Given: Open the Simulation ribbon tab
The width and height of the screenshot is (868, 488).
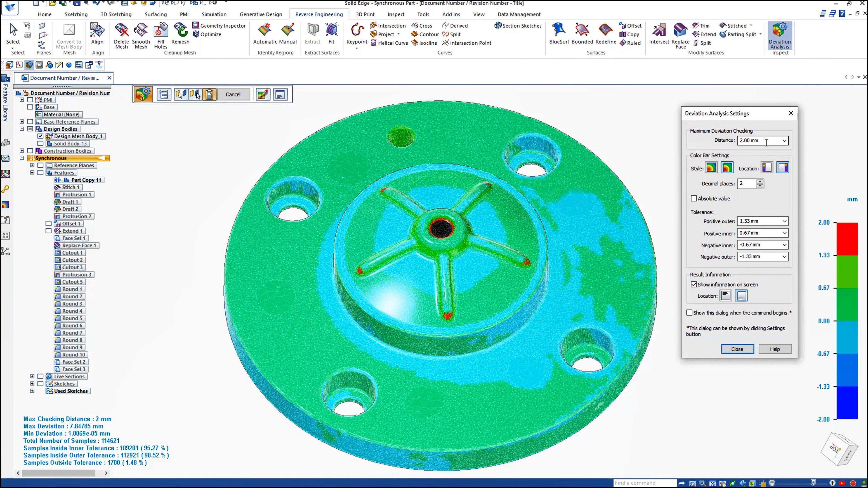Looking at the screenshot, I should [214, 14].
